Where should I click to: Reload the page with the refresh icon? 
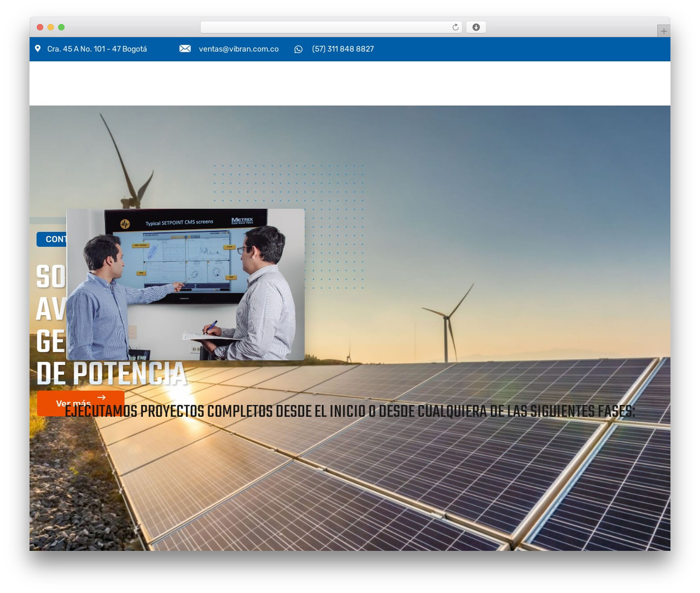coord(456,27)
